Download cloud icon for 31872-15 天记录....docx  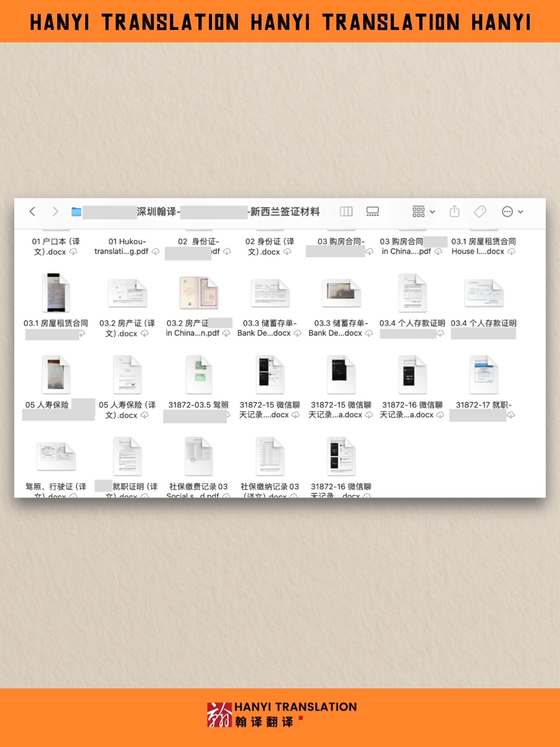pyautogui.click(x=296, y=415)
